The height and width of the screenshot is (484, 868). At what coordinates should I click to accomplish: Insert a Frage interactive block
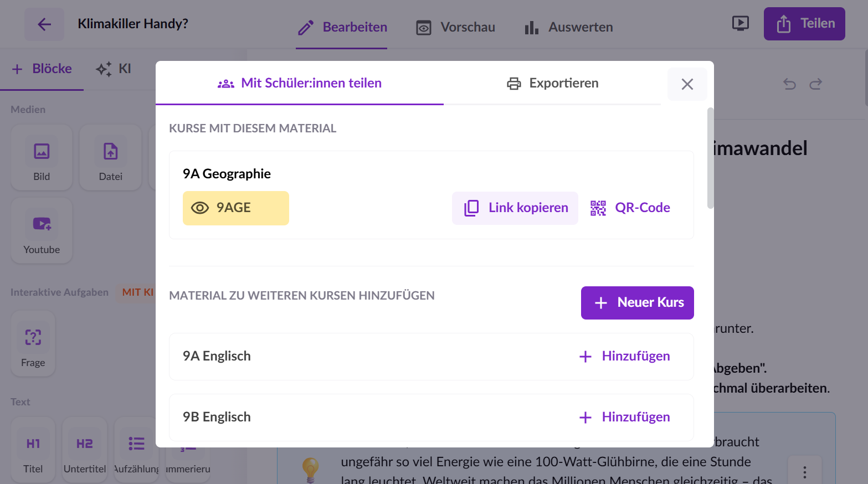click(x=33, y=344)
